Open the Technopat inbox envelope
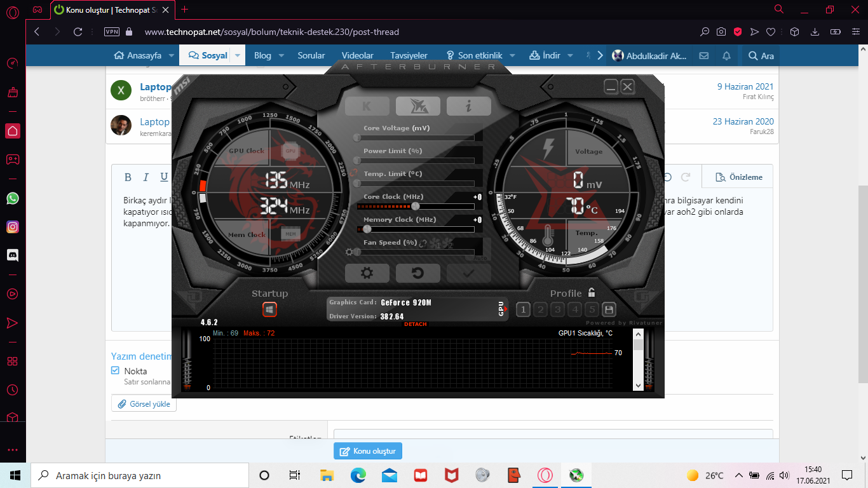Screen dimensions: 868x488 (x=704, y=55)
